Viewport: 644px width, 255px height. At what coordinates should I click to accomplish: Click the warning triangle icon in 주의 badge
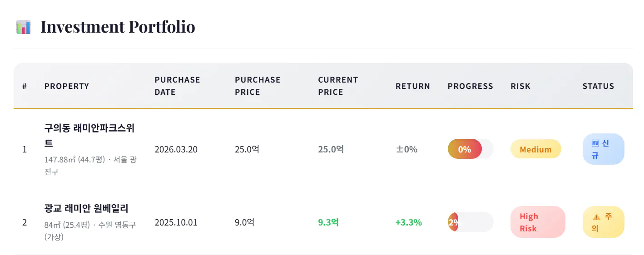pyautogui.click(x=596, y=217)
